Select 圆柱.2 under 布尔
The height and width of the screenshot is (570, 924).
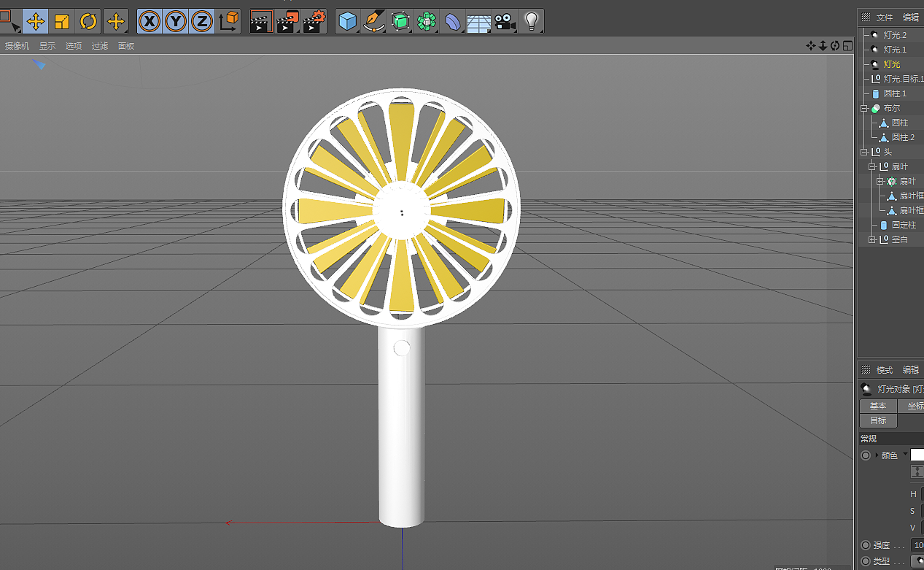[903, 137]
